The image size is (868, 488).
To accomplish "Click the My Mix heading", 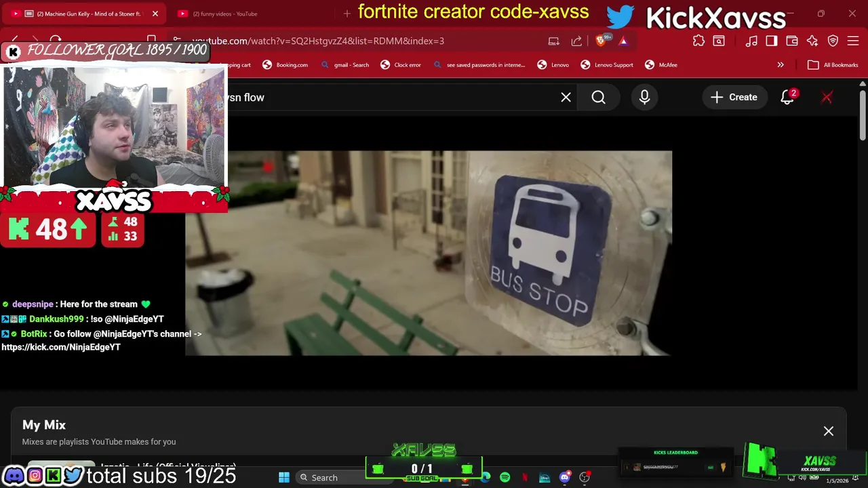I will (44, 425).
